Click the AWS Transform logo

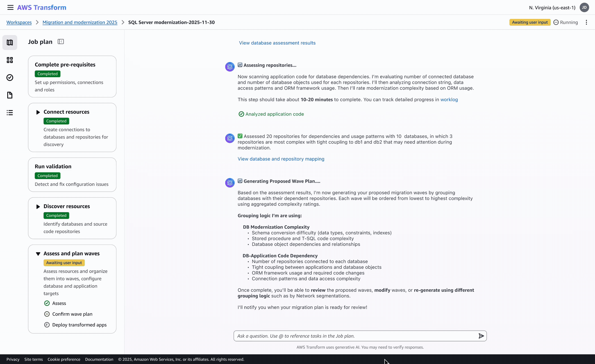click(x=41, y=7)
